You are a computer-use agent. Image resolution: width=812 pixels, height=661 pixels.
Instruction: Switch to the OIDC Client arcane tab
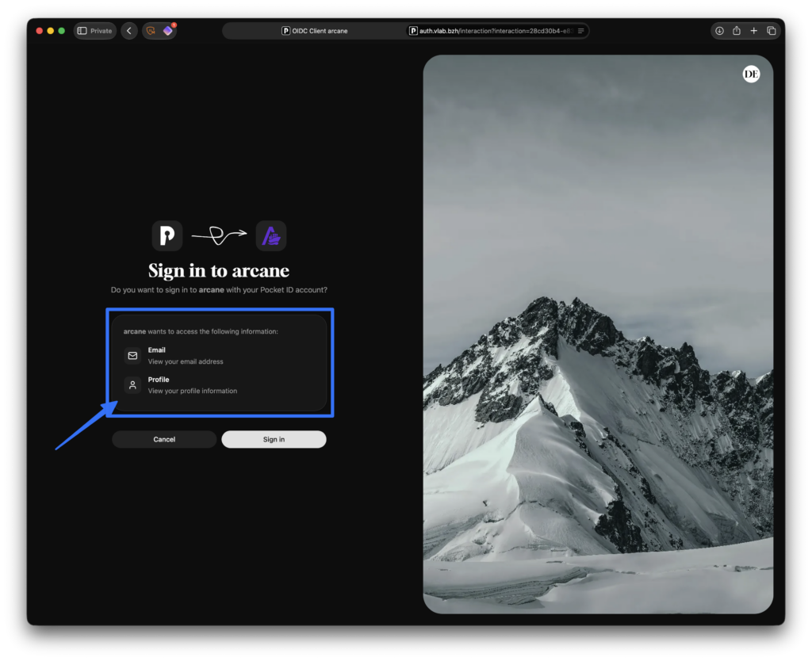tap(314, 31)
